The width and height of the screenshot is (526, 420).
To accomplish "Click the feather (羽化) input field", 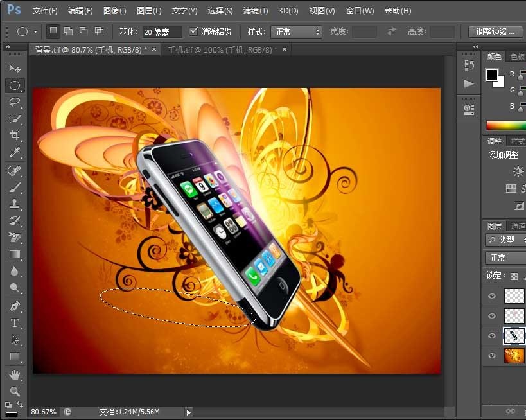I will [x=161, y=31].
